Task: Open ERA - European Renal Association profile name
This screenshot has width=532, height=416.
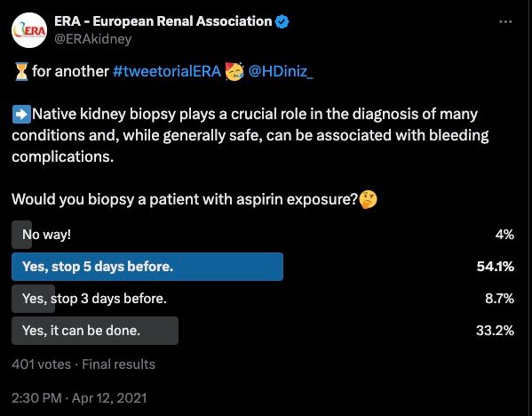Action: pyautogui.click(x=163, y=21)
